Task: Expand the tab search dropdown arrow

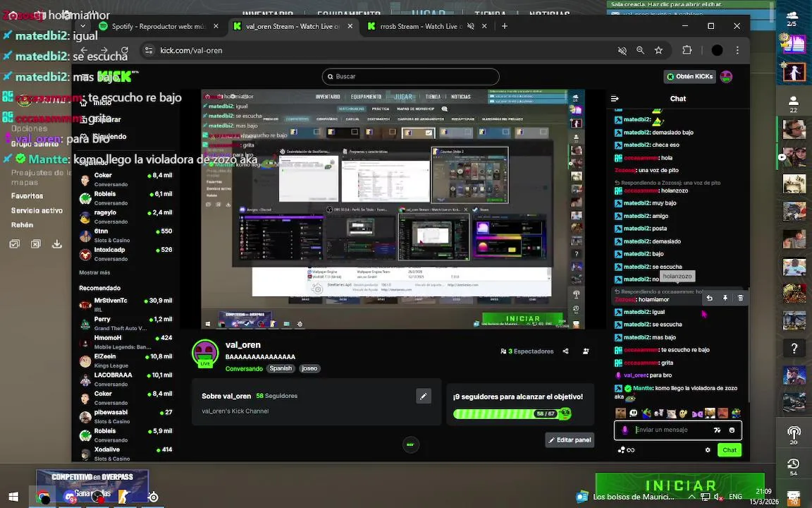Action: [83, 25]
